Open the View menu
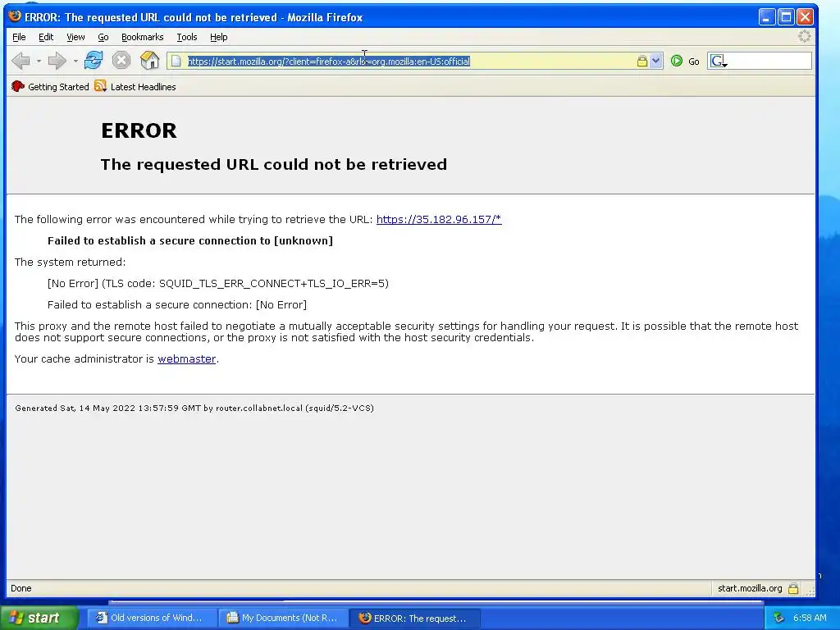Viewport: 840px width, 630px height. 75,37
